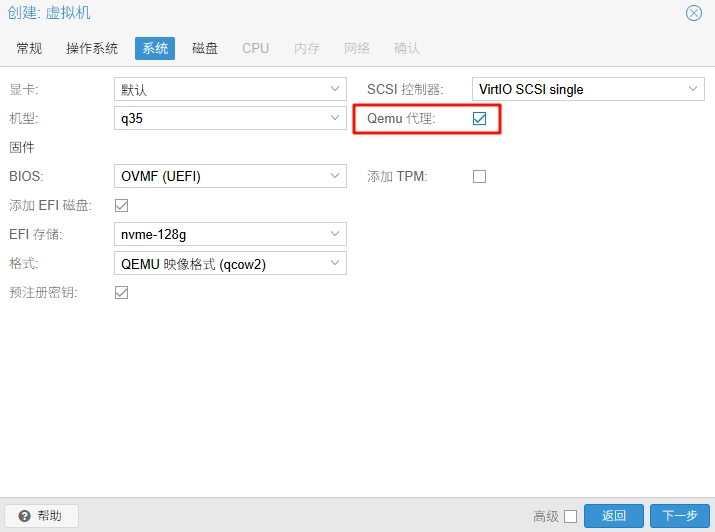
Task: Expand the SCSI 控制器 dropdown
Action: [x=694, y=89]
